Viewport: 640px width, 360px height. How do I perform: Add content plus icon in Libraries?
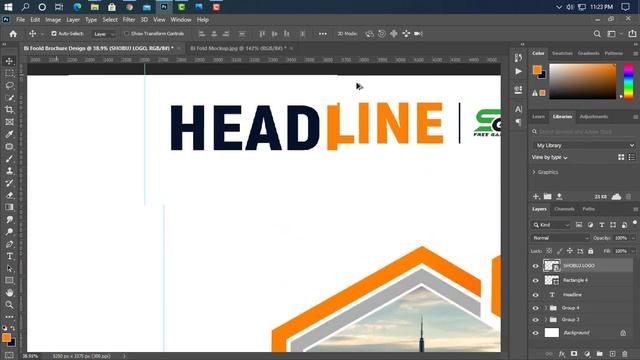coord(536,196)
